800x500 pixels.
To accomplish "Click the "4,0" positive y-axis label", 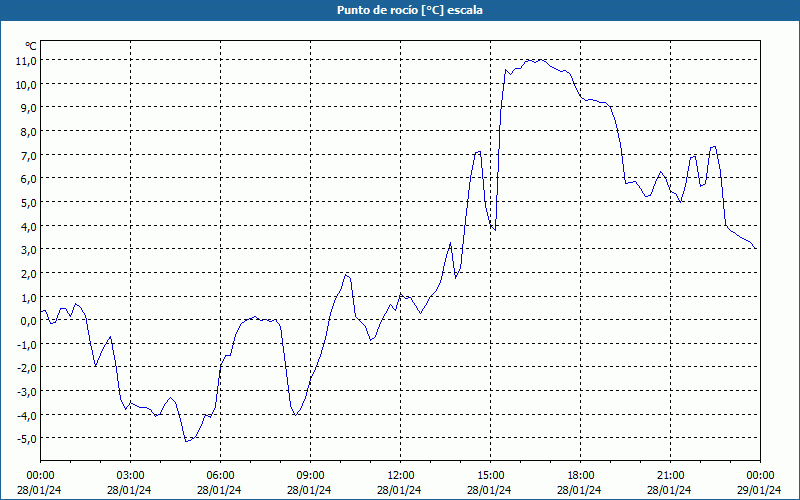I will click(x=29, y=227).
